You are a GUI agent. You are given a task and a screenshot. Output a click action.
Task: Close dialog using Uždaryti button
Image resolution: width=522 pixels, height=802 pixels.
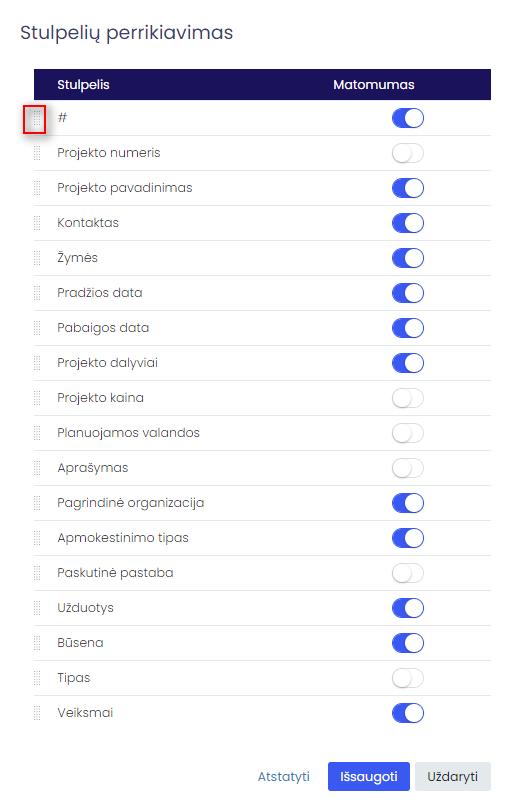coord(452,776)
